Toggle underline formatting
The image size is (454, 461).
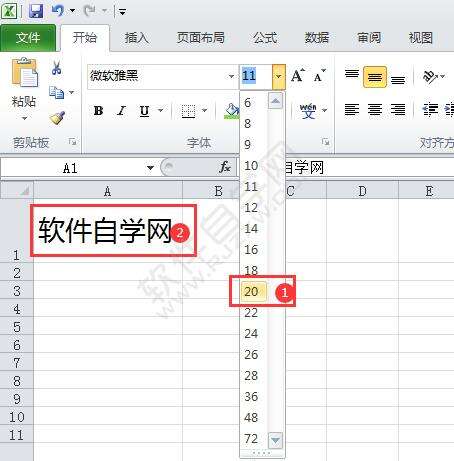point(144,110)
